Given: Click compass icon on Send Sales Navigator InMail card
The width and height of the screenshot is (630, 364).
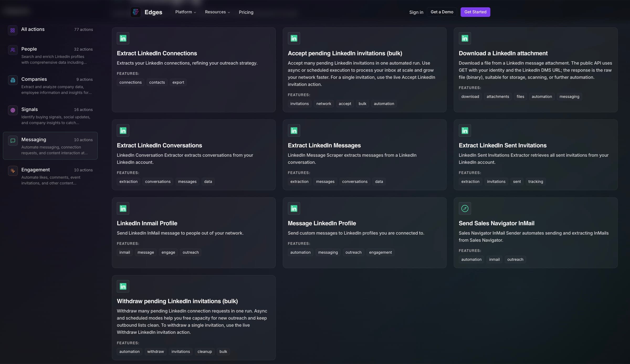Looking at the screenshot, I should click(465, 208).
